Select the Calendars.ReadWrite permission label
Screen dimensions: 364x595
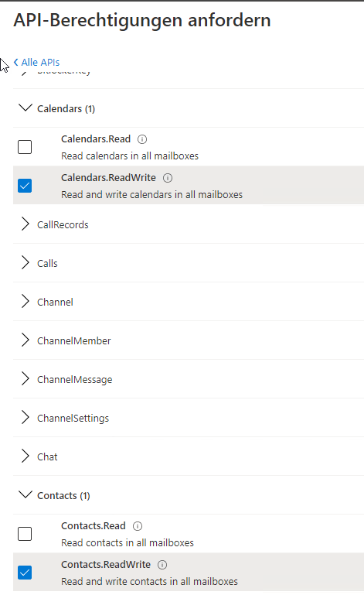(x=108, y=178)
